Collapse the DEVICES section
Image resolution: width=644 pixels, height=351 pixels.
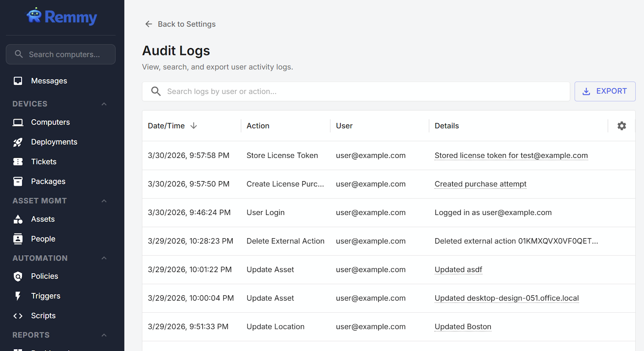pyautogui.click(x=104, y=104)
